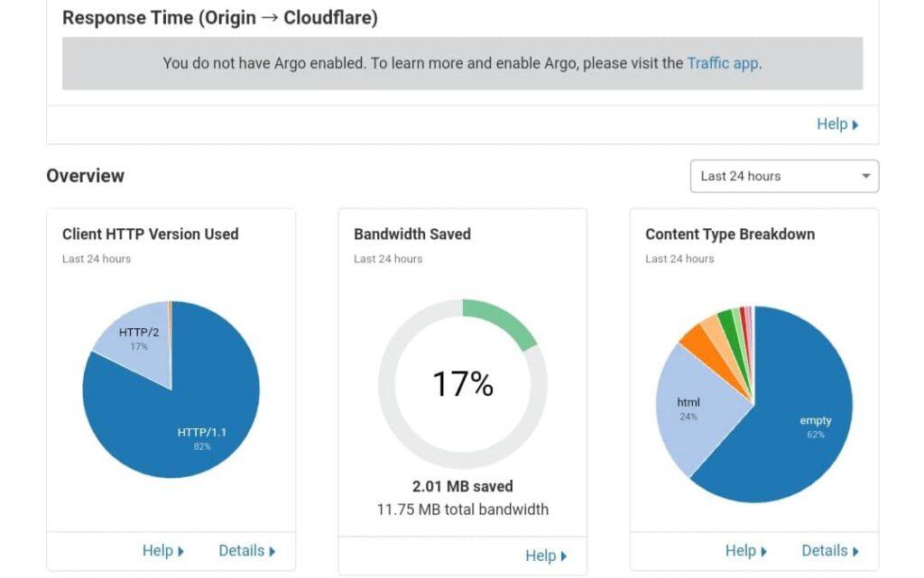Open Help for Content Type Breakdown

point(746,551)
